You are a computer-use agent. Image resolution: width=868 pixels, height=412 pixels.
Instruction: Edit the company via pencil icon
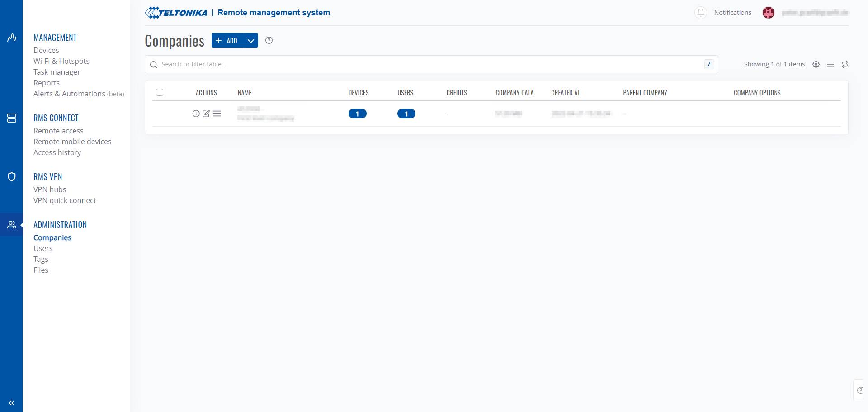point(206,114)
